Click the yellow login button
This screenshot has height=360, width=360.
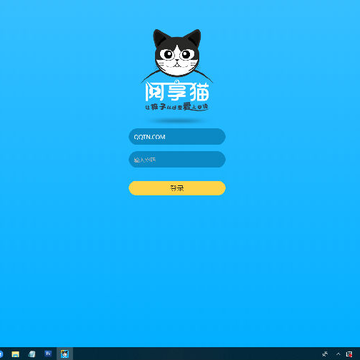coord(177,188)
